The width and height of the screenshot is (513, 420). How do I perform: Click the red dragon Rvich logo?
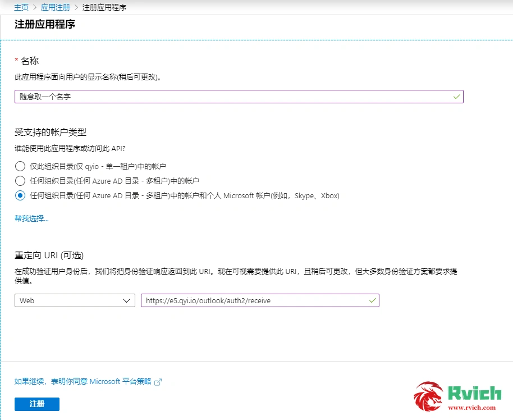(x=429, y=397)
